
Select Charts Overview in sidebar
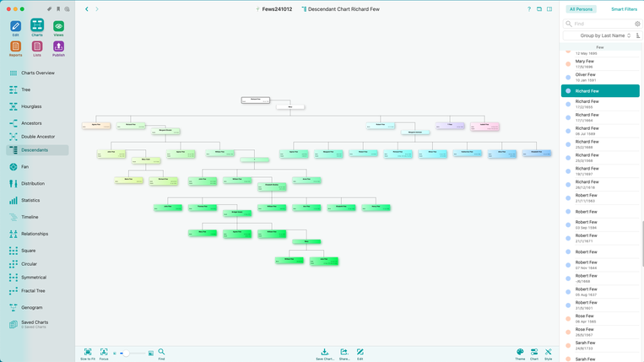pyautogui.click(x=37, y=73)
